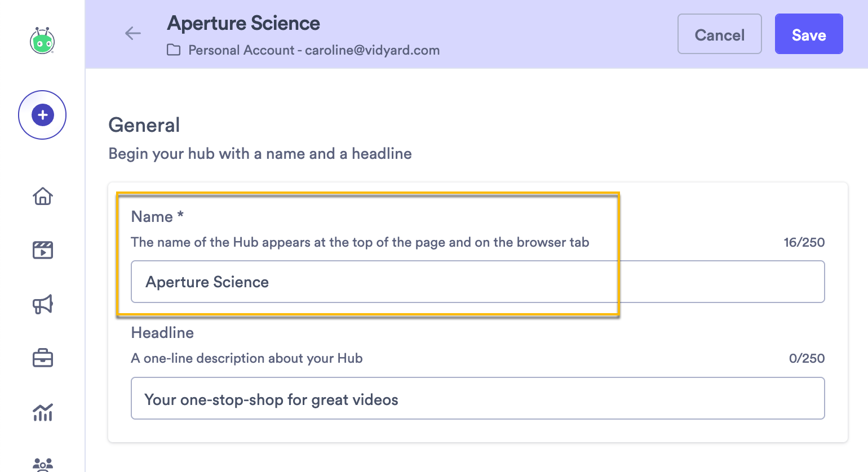
Task: Click the highlighted Name section area
Action: click(x=367, y=253)
